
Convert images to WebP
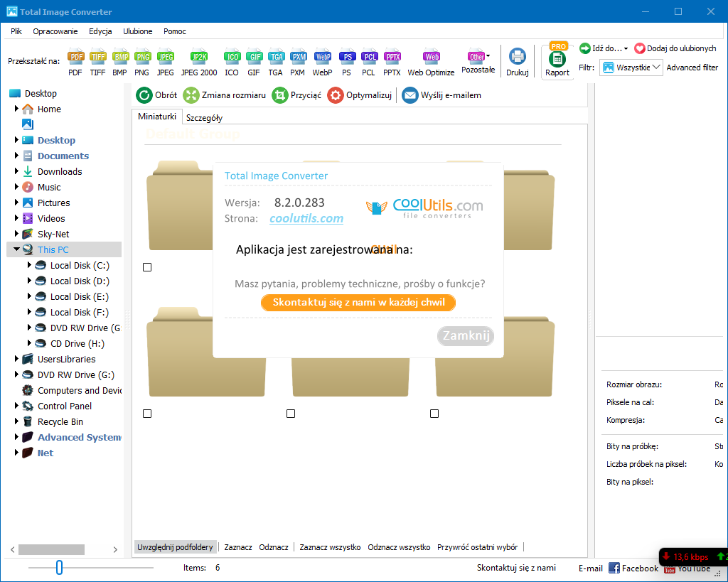tap(322, 62)
